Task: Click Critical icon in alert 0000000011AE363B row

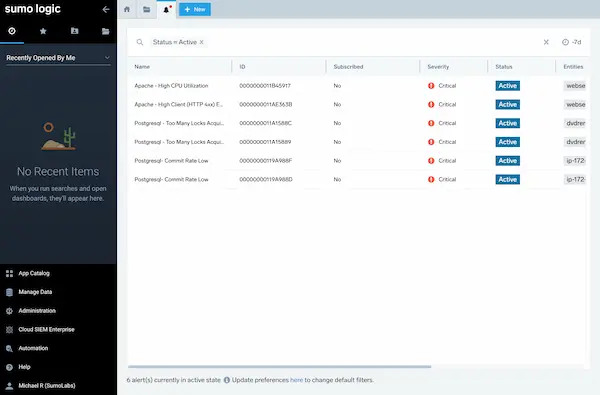Action: 431,104
